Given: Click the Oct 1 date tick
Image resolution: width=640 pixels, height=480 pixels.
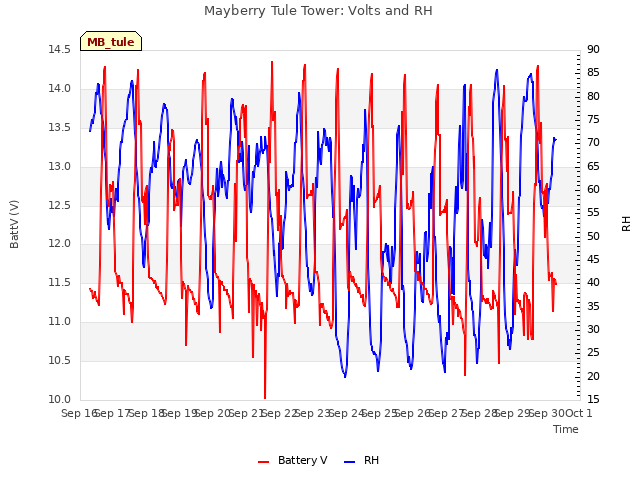Looking at the screenshot, I should tap(578, 413).
